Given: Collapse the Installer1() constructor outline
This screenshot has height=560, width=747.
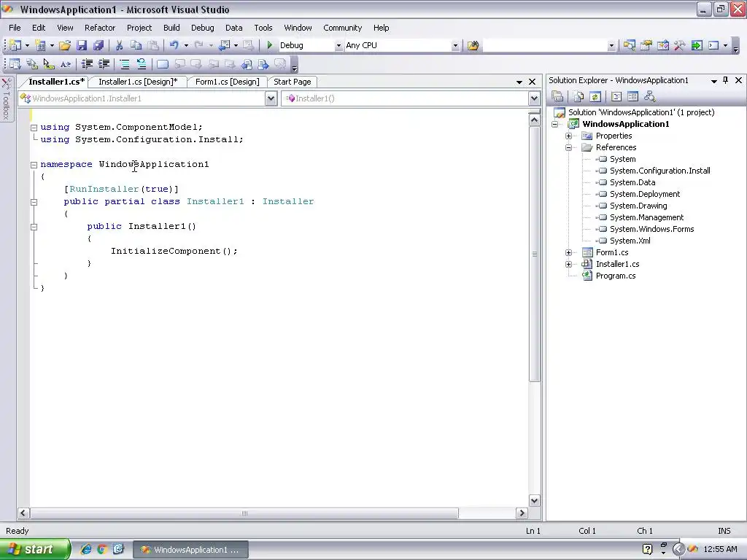Looking at the screenshot, I should point(34,227).
